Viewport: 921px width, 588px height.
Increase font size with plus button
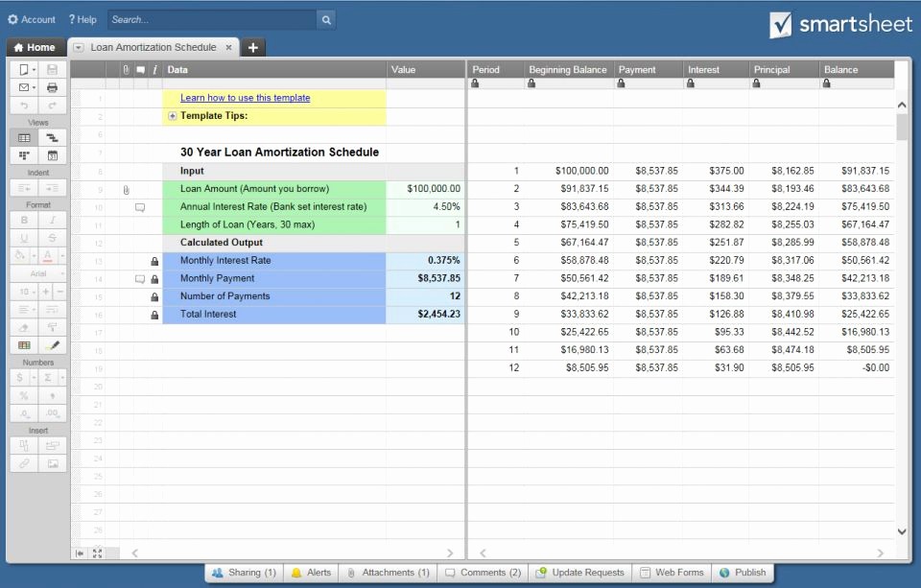[46, 292]
